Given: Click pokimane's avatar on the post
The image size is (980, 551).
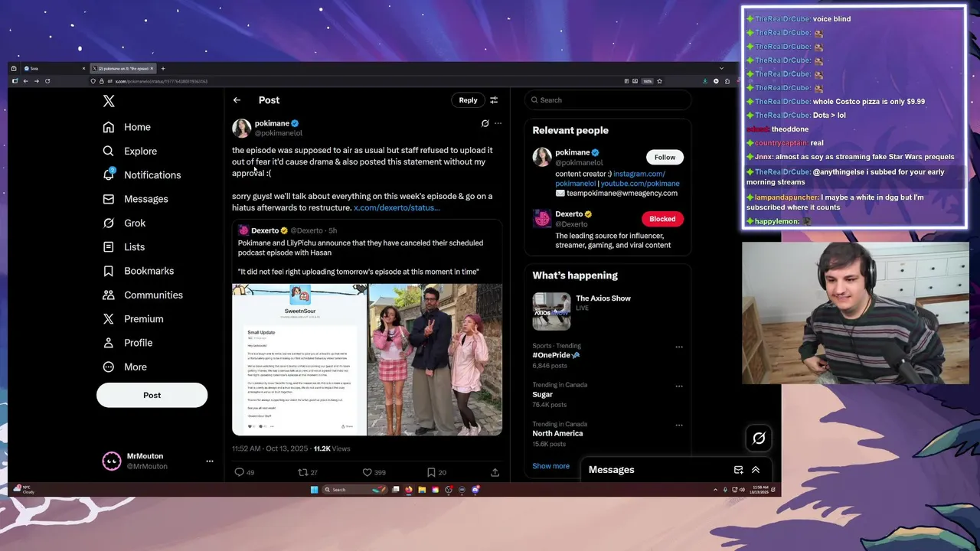Looking at the screenshot, I should pyautogui.click(x=242, y=128).
